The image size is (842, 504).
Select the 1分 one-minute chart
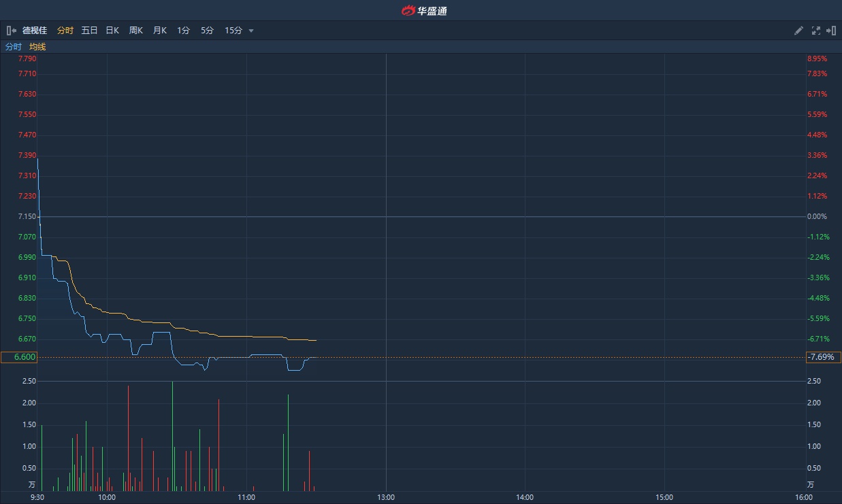tap(183, 31)
